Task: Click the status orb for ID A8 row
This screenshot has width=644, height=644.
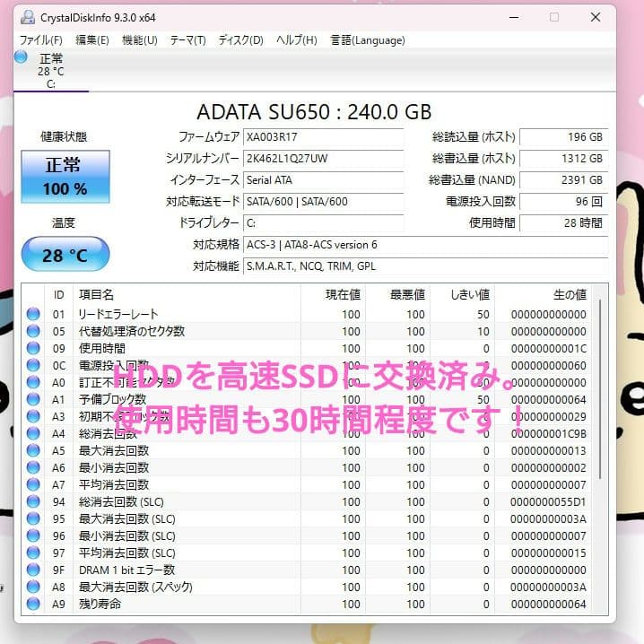Action: coord(33,587)
